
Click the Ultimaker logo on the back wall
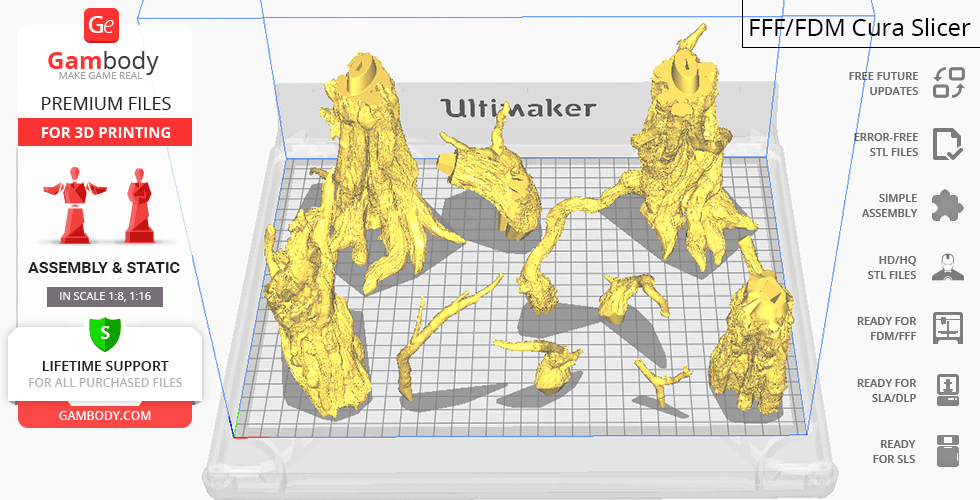coord(519,108)
